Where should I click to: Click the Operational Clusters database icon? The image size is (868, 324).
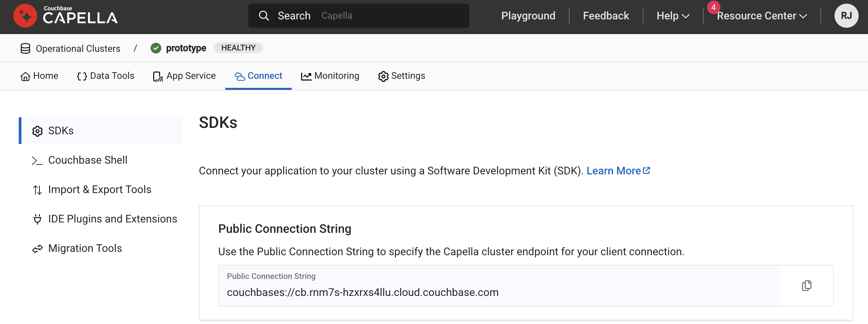click(25, 48)
